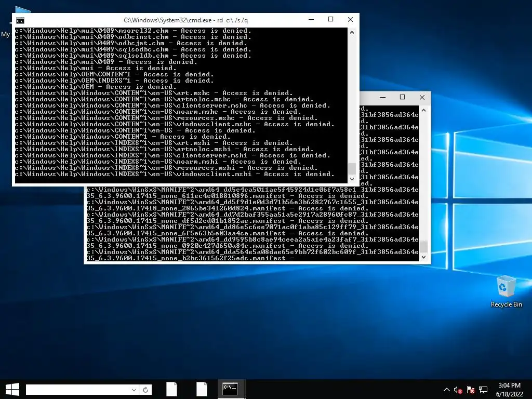
Task: Click the 'Help\OEM\CONTEN~1 - Access is denied.' line
Action: tap(114, 74)
